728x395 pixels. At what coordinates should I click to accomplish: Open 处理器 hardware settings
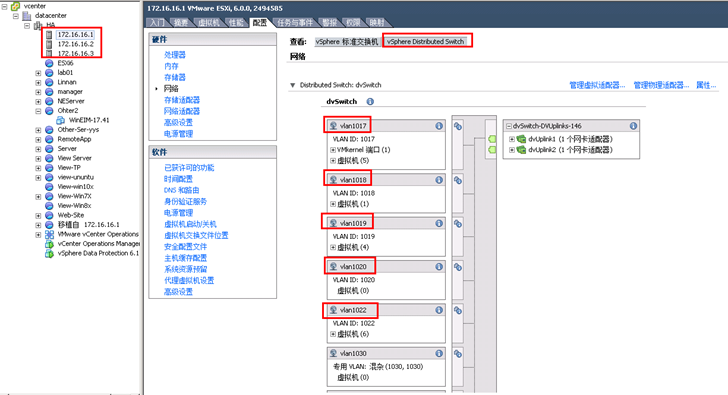tap(175, 55)
